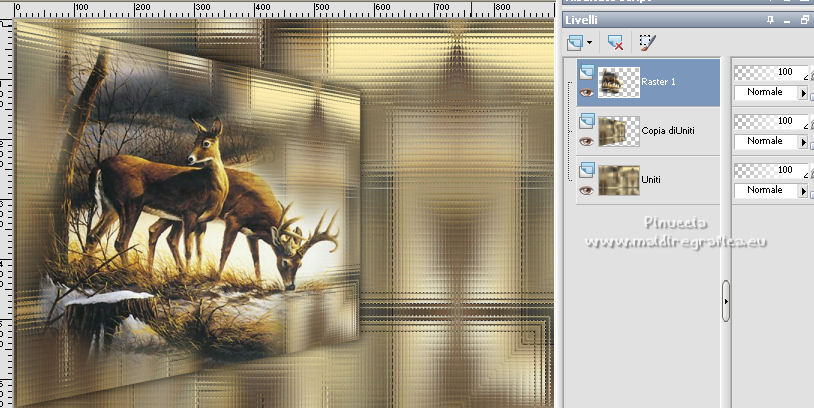The image size is (814, 408).
Task: Select the Uniti layer thumbnail
Action: click(x=619, y=180)
